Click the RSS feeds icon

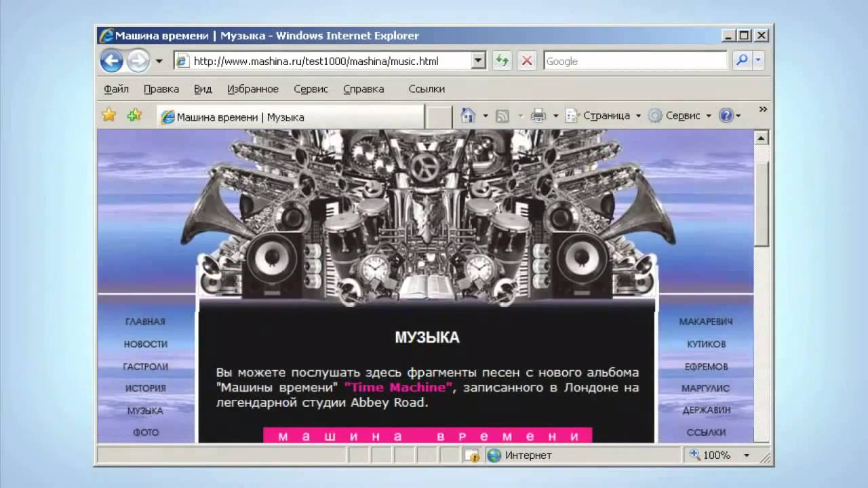(x=502, y=116)
